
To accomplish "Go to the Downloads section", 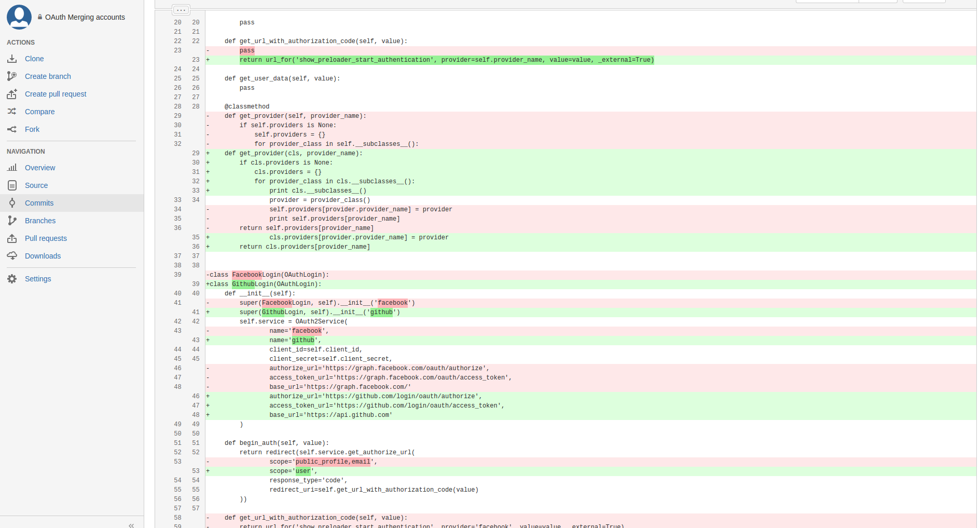I will (x=43, y=256).
